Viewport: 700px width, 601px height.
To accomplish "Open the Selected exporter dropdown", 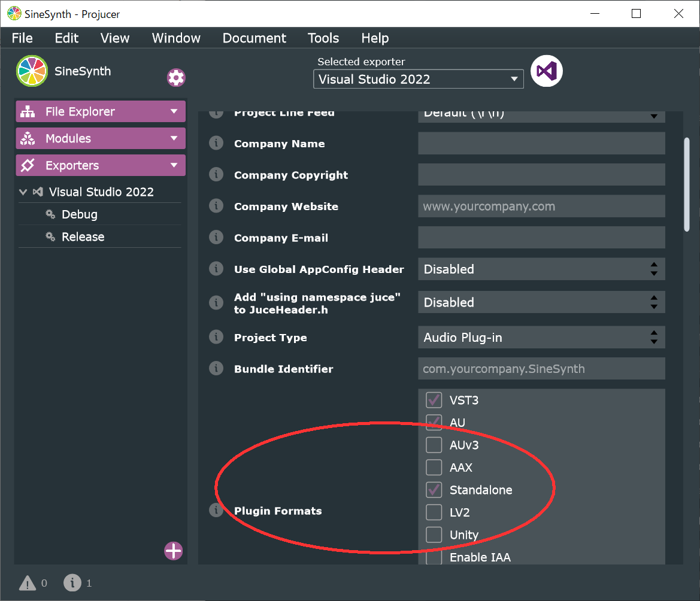I will [419, 79].
